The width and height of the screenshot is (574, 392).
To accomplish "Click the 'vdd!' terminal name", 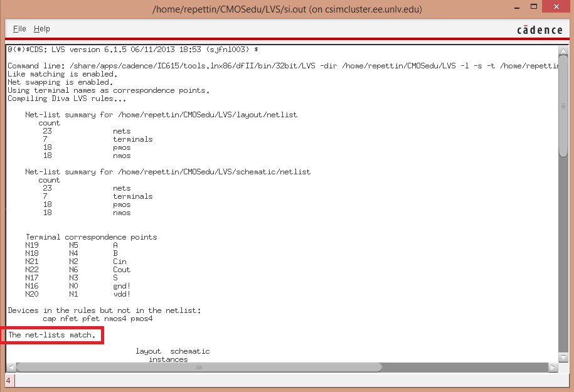I will point(122,294).
